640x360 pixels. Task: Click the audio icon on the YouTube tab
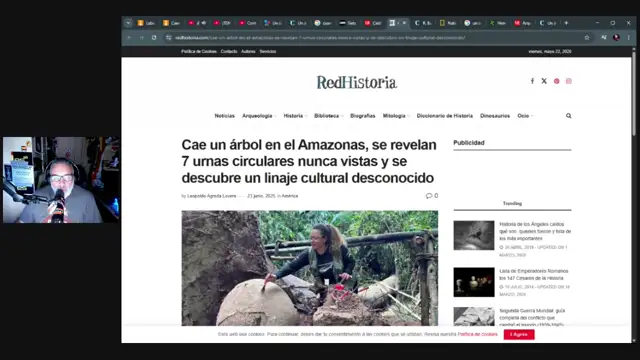point(204,23)
